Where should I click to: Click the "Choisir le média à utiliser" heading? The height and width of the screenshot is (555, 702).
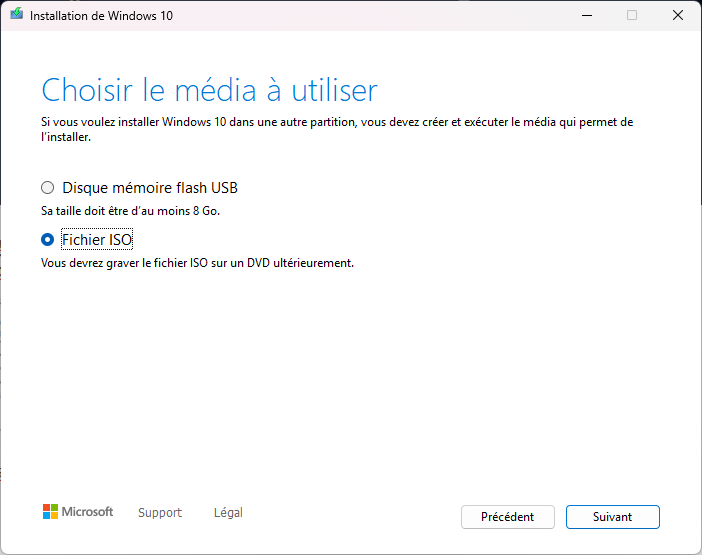[x=209, y=90]
